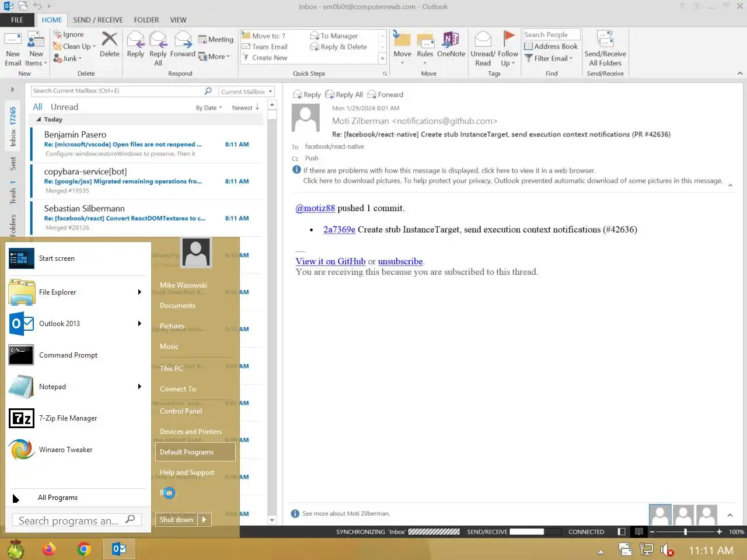The height and width of the screenshot is (560, 747).
Task: Open the FILE tab
Action: pos(18,20)
